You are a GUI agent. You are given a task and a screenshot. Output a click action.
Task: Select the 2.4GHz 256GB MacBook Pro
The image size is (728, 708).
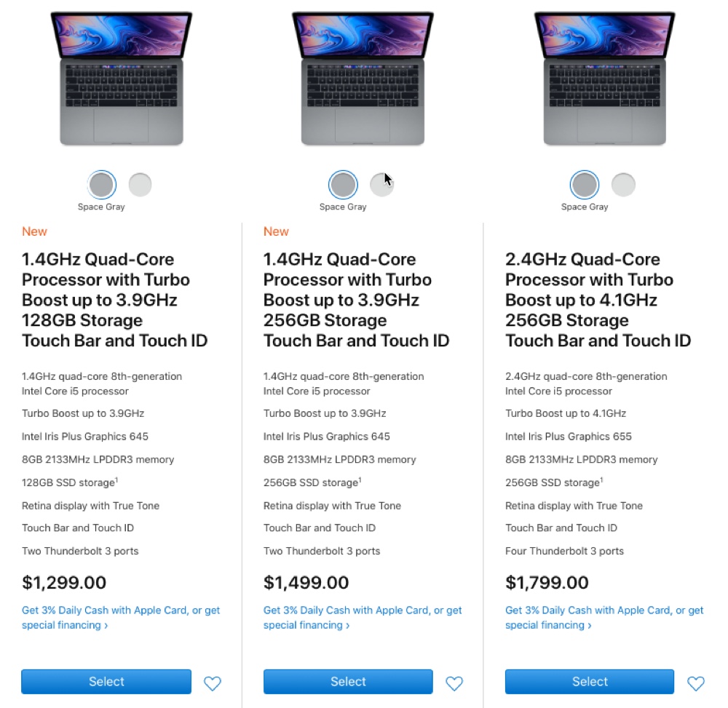(590, 682)
